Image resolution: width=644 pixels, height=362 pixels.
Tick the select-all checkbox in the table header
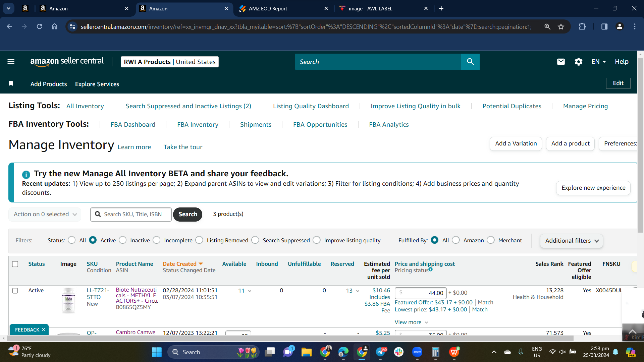(15, 264)
